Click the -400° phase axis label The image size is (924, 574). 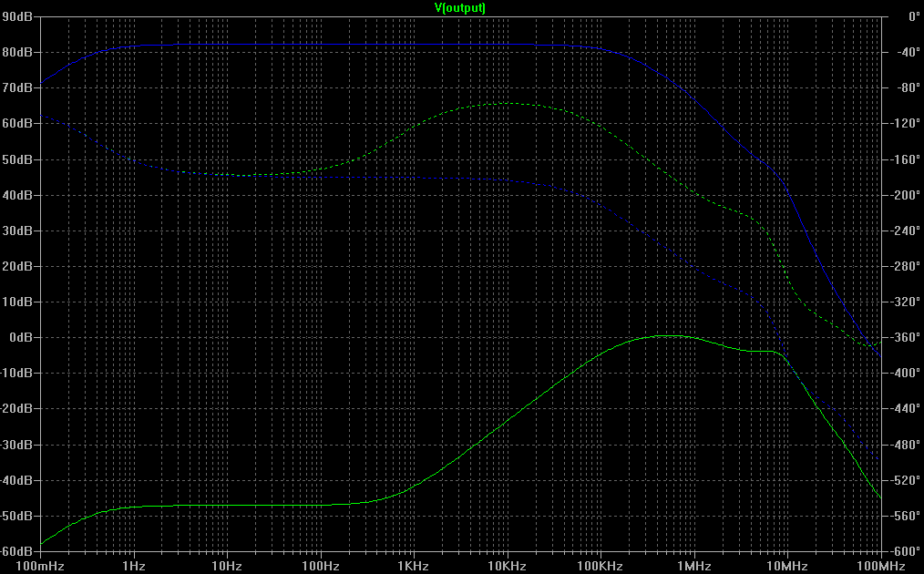[905, 373]
